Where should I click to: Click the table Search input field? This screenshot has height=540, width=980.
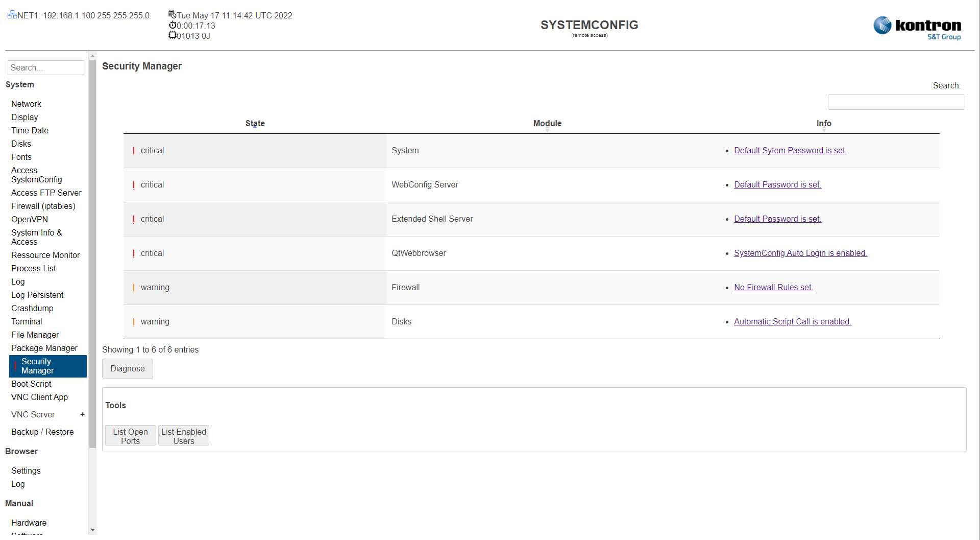coord(896,102)
